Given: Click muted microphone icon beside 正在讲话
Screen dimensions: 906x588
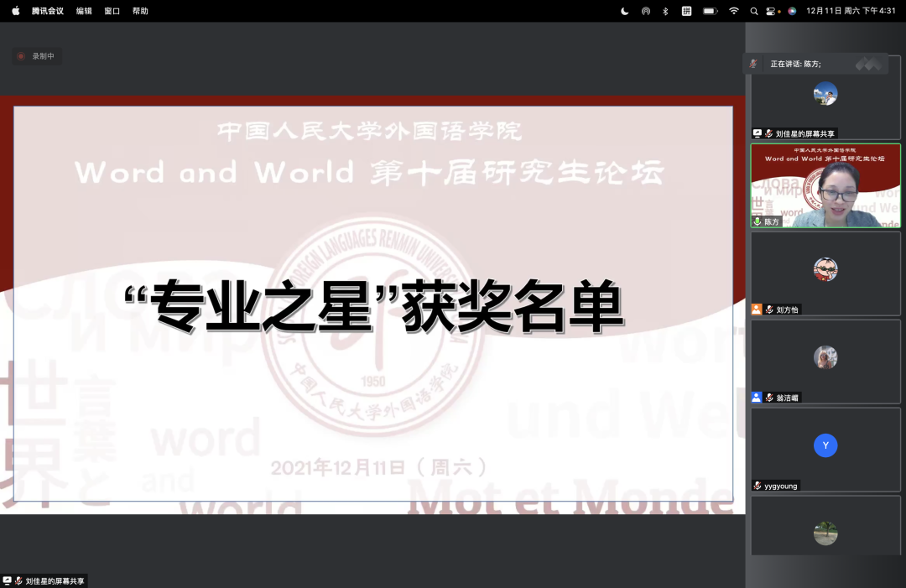Looking at the screenshot, I should (x=752, y=64).
